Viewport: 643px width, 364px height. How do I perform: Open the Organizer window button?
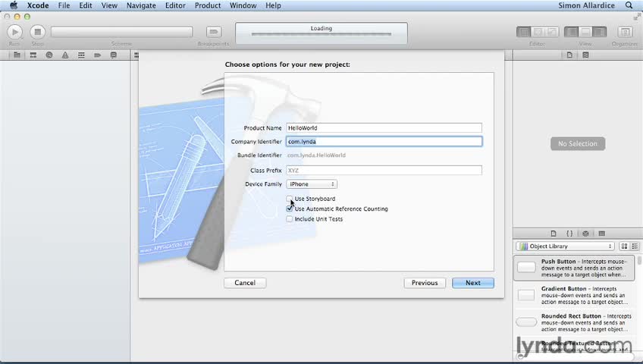pyautogui.click(x=625, y=32)
